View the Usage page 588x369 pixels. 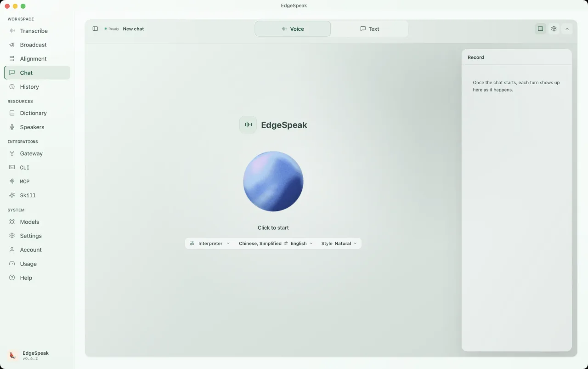(x=37, y=264)
